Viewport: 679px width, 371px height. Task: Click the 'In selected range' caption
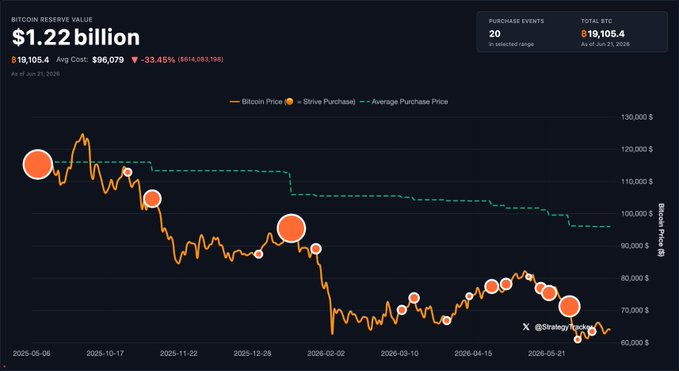[x=511, y=44]
